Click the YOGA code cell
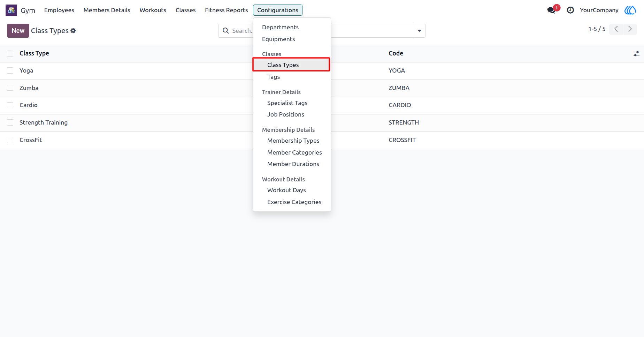644x337 pixels. click(397, 70)
